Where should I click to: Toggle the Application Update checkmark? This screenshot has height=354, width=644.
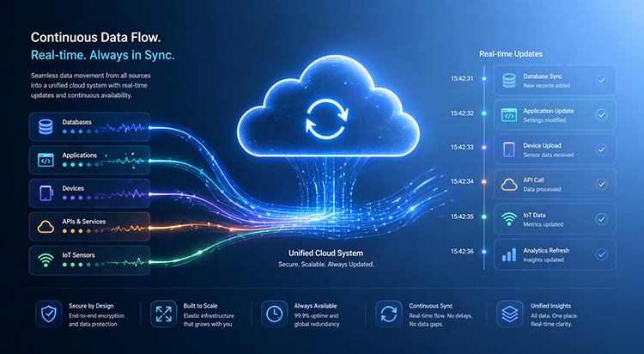pyautogui.click(x=602, y=115)
